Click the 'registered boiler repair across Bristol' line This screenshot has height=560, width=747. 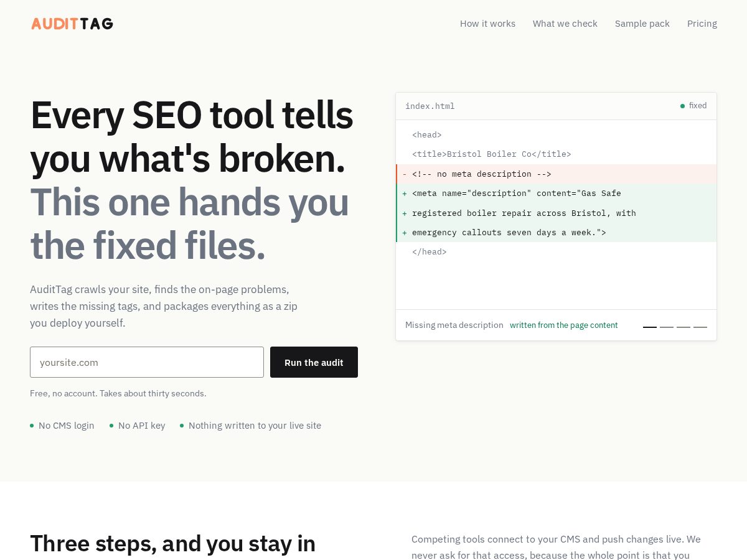[557, 213]
